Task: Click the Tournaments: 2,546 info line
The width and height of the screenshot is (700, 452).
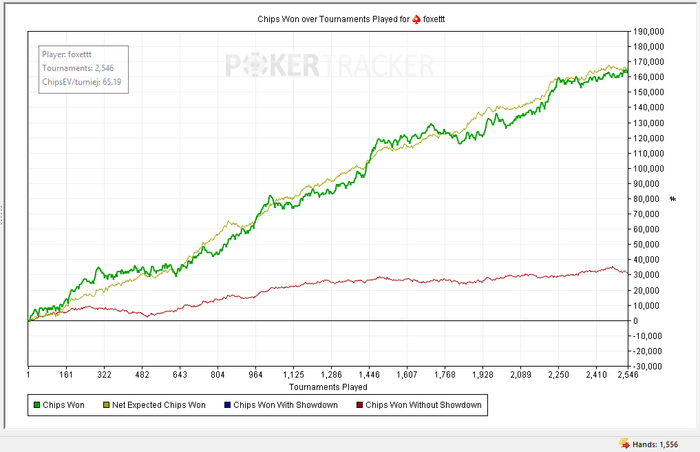Action: (x=78, y=68)
